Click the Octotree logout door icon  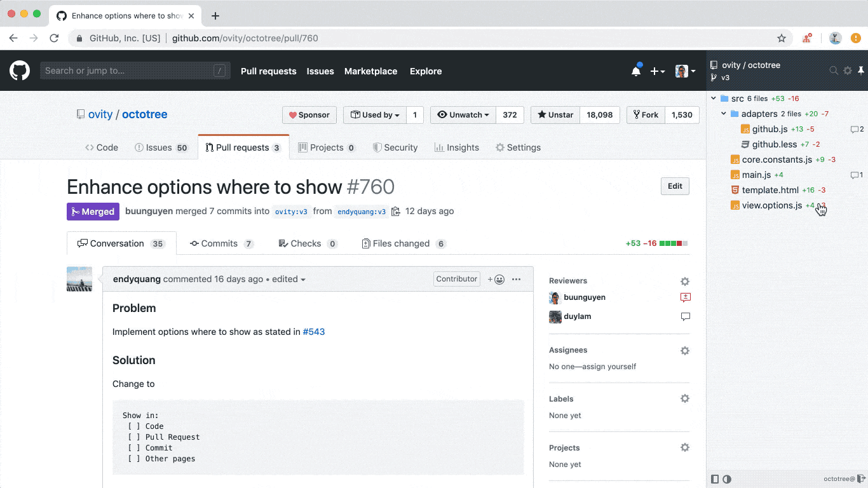click(862, 478)
